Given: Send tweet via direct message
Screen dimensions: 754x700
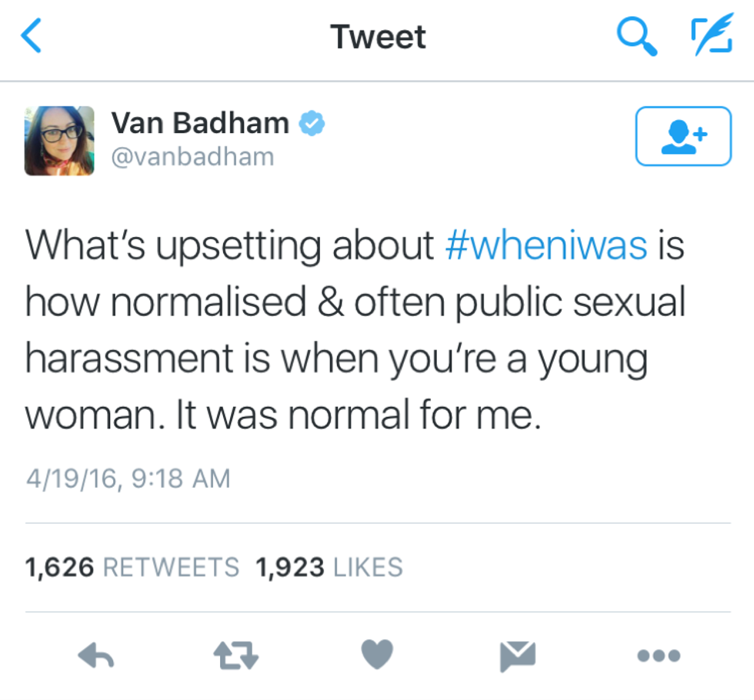Looking at the screenshot, I should coord(517,656).
